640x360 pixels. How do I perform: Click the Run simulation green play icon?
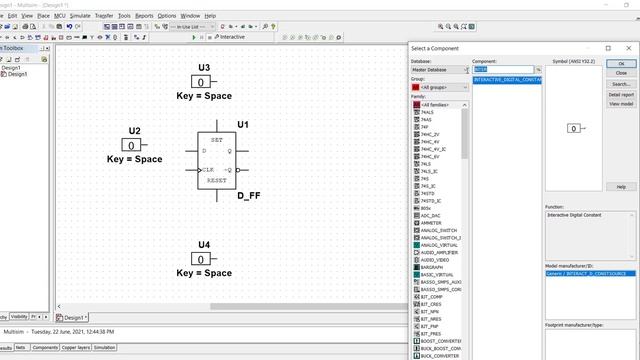(x=194, y=37)
